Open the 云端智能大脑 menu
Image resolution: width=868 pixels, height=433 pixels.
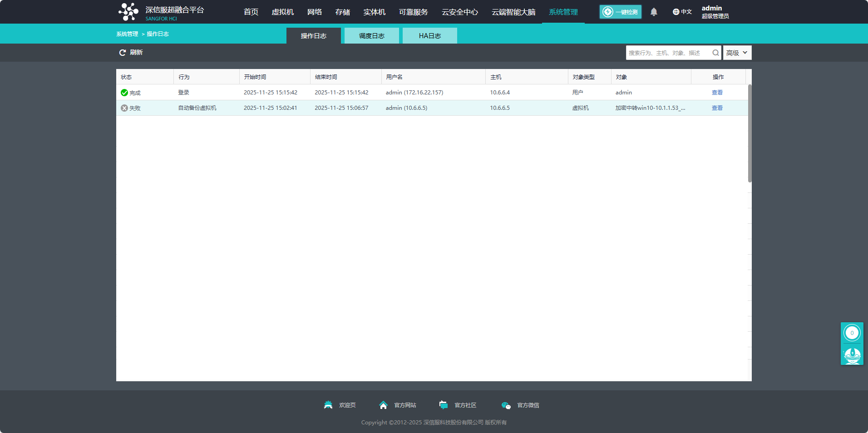pos(513,12)
